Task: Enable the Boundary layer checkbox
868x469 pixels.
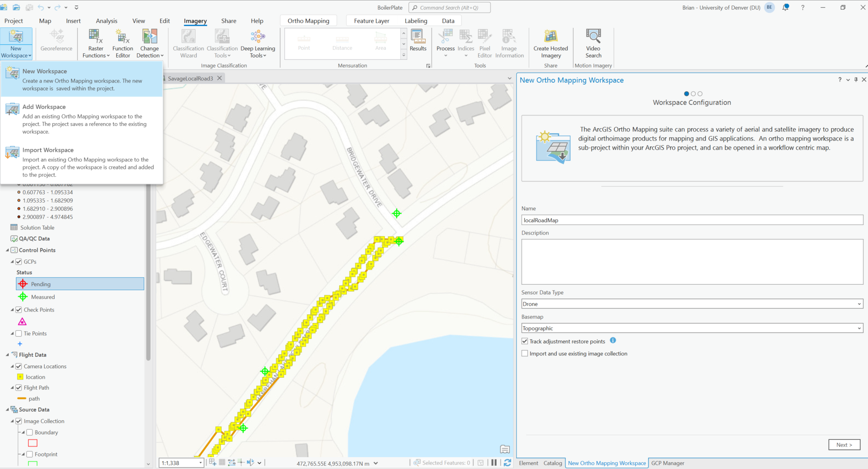Action: click(x=30, y=433)
